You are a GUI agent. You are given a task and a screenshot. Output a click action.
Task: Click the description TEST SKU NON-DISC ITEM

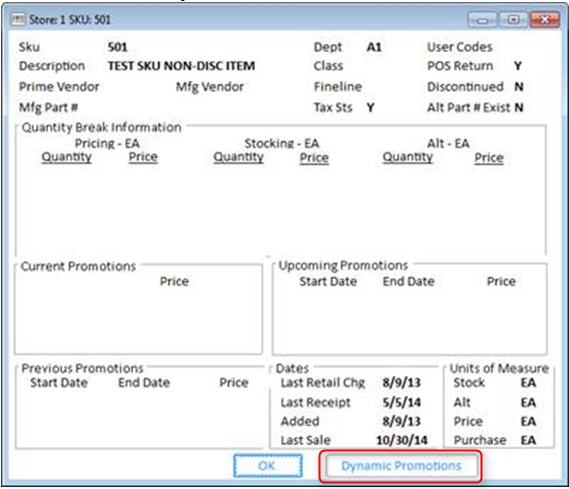click(181, 66)
